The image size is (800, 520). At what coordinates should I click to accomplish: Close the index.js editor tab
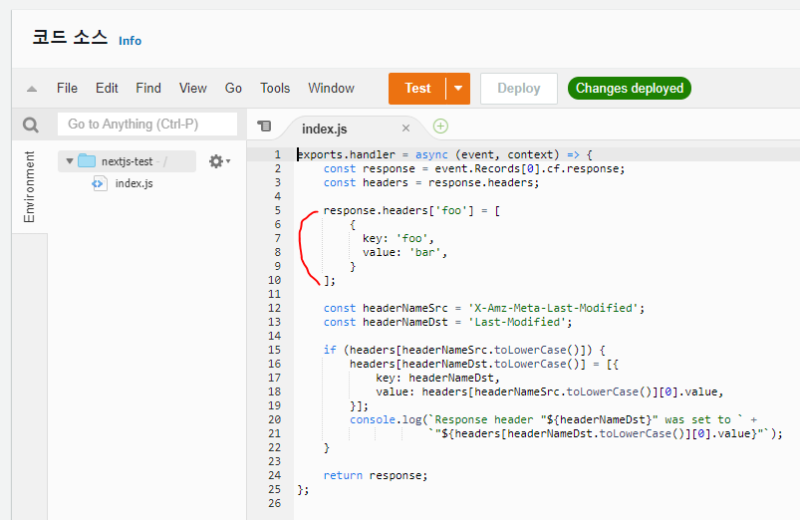pyautogui.click(x=406, y=128)
